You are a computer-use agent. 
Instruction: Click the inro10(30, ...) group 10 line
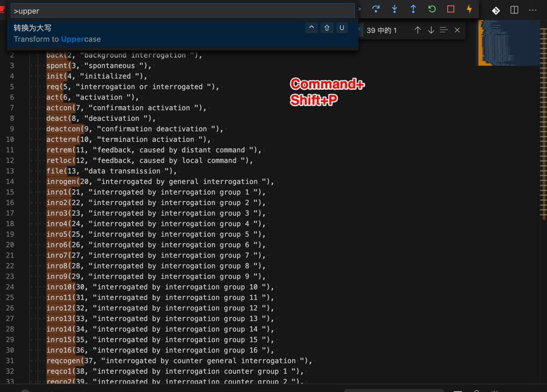[x=160, y=287]
